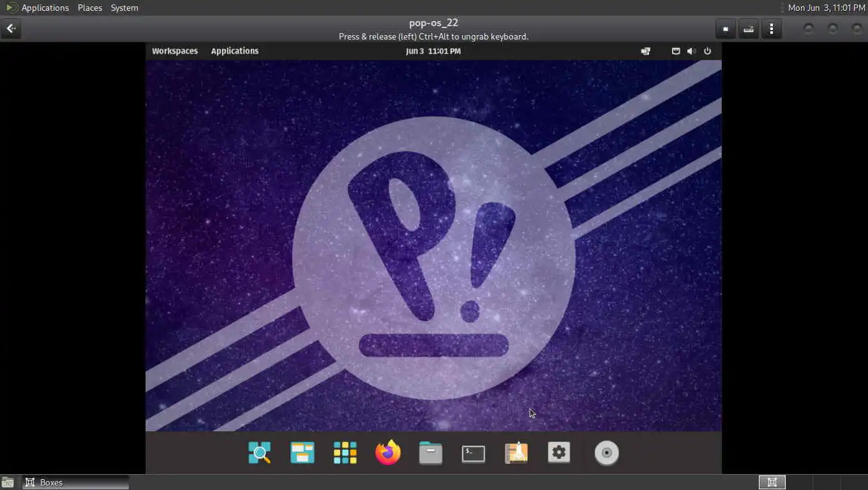Go back using Boxes back arrow button
This screenshot has width=868, height=490.
tap(11, 29)
